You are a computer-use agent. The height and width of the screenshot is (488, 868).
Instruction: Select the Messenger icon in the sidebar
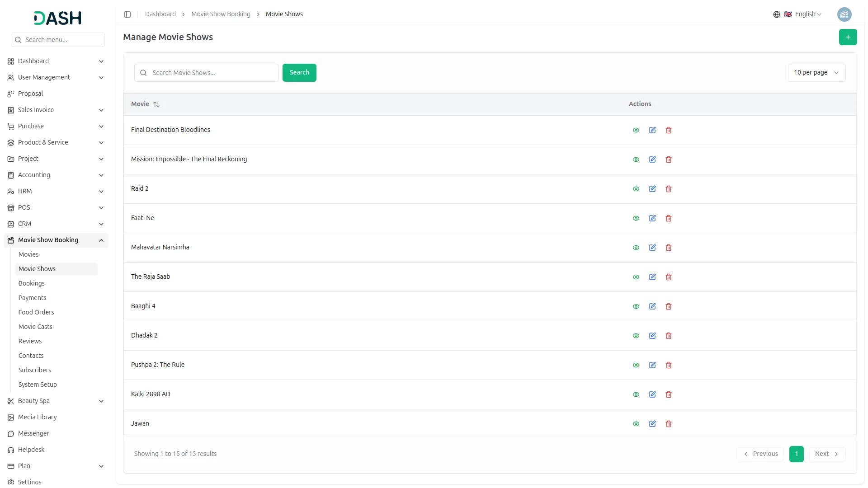(x=10, y=433)
